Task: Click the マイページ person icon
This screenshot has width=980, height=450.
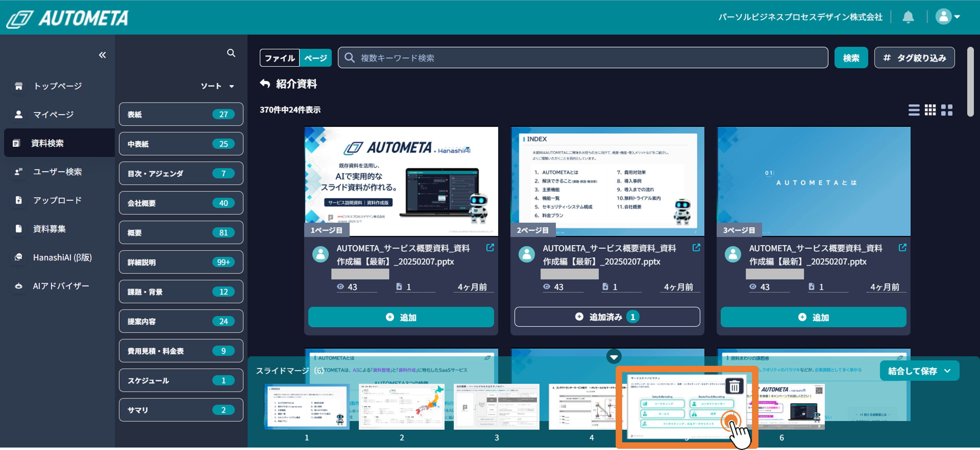Action: [18, 114]
